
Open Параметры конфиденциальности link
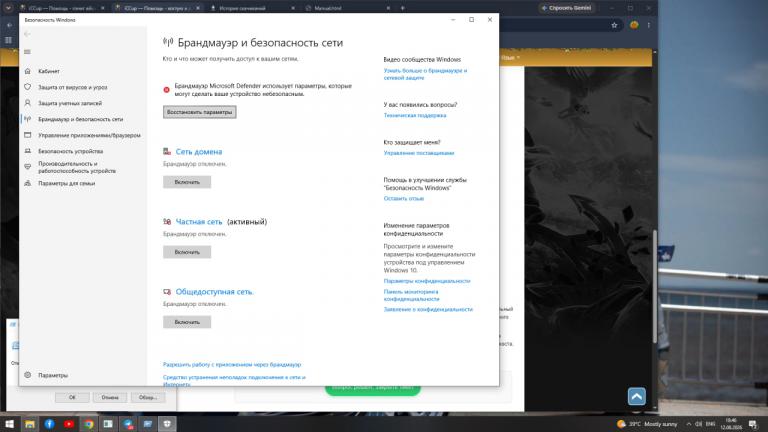tap(427, 281)
